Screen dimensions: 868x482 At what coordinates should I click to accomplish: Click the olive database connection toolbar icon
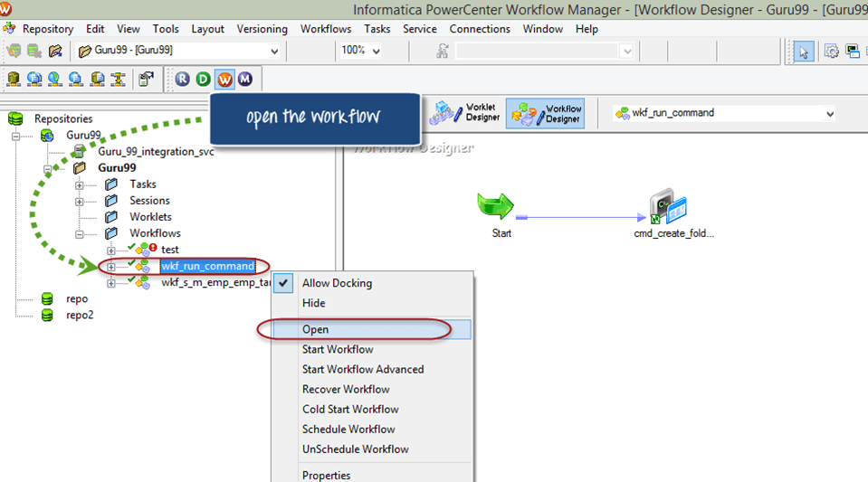[x=14, y=80]
